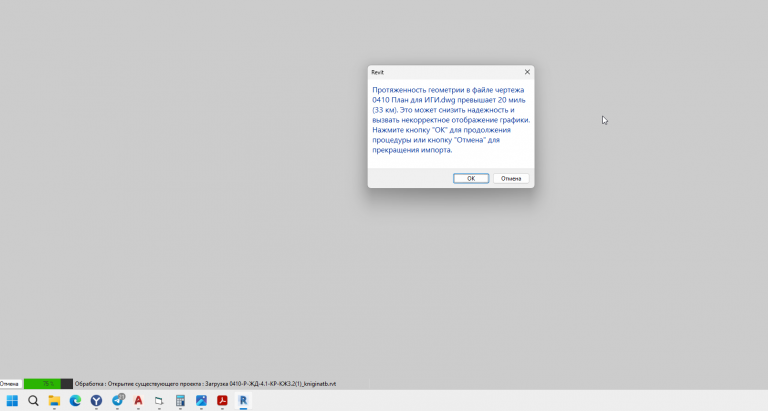Open Telegram from the taskbar
Viewport: 768px width, 411px height.
pyautogui.click(x=118, y=401)
